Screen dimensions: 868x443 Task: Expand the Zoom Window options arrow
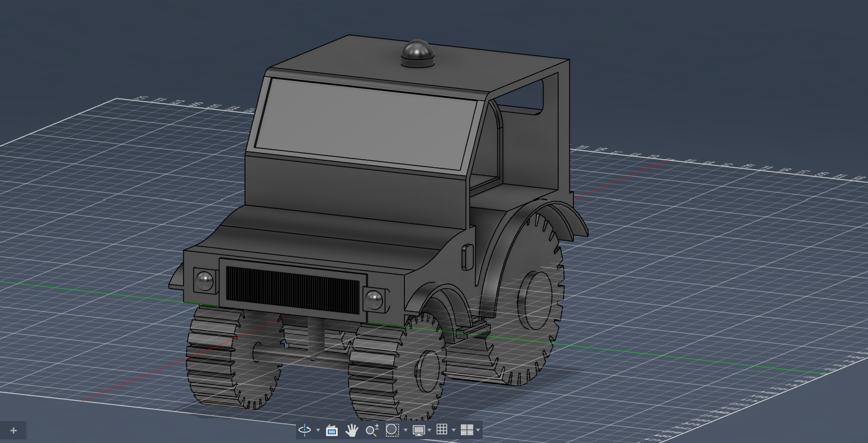pyautogui.click(x=405, y=430)
